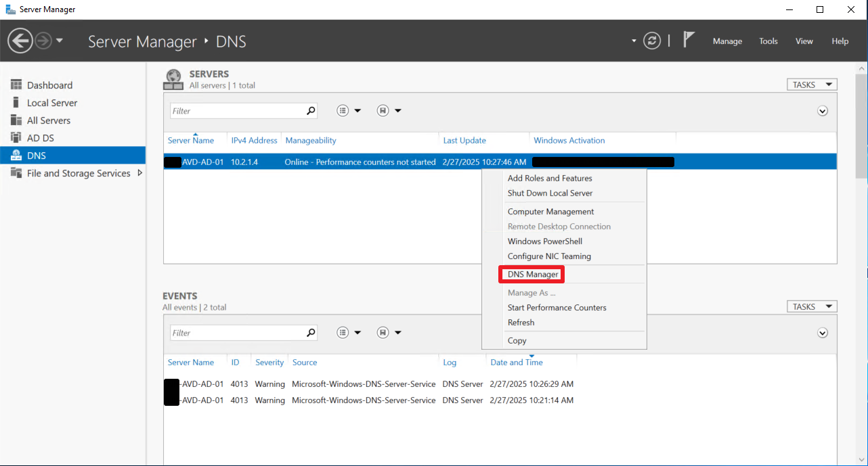Click the SERVERS section globe icon
The height and width of the screenshot is (466, 868).
coord(173,79)
